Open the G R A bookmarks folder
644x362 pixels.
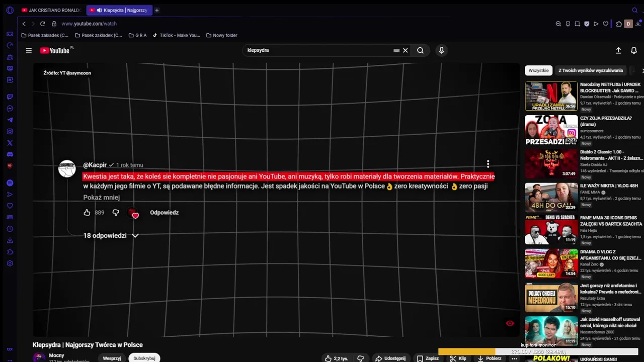tap(138, 35)
